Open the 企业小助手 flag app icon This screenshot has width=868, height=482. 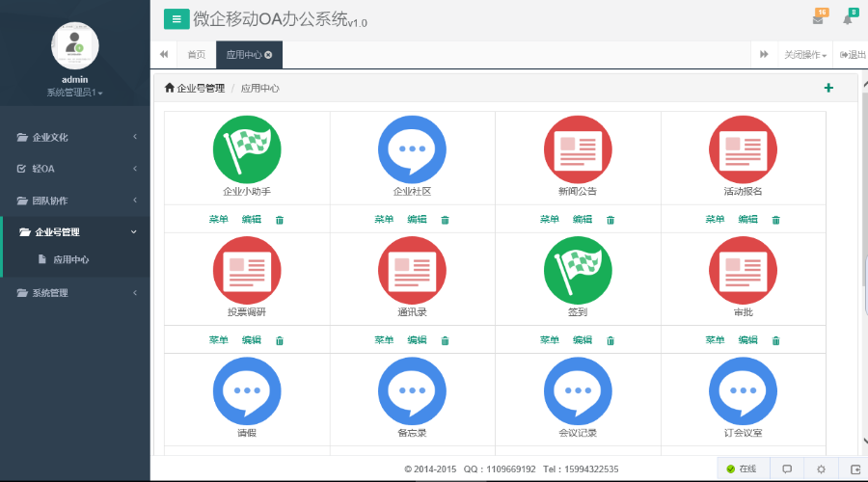tap(247, 147)
